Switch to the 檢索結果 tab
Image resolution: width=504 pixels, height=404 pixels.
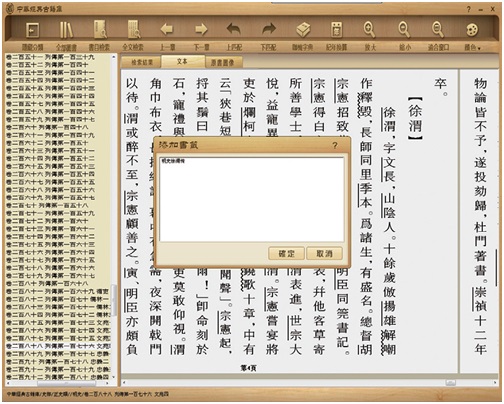[x=142, y=62]
